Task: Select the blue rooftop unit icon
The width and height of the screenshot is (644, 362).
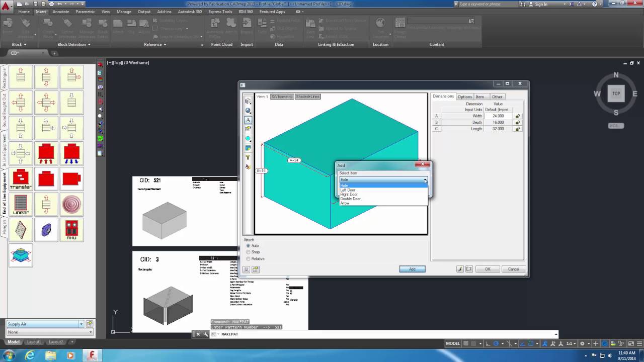Action: pyautogui.click(x=21, y=255)
